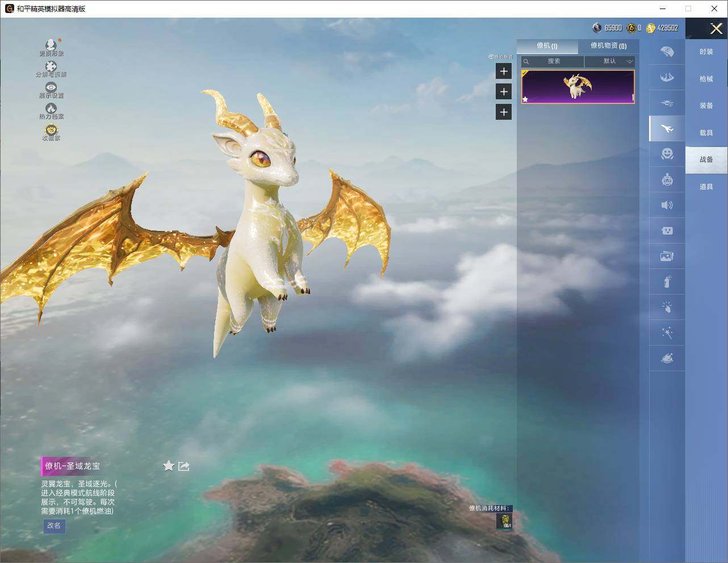Select the spray can category icon
This screenshot has height=563, width=728.
tap(667, 281)
